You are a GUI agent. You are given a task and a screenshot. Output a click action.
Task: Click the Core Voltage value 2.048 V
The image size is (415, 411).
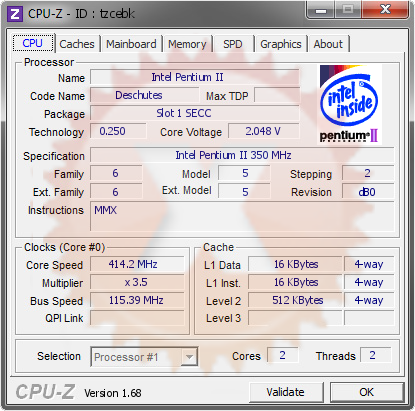point(264,131)
